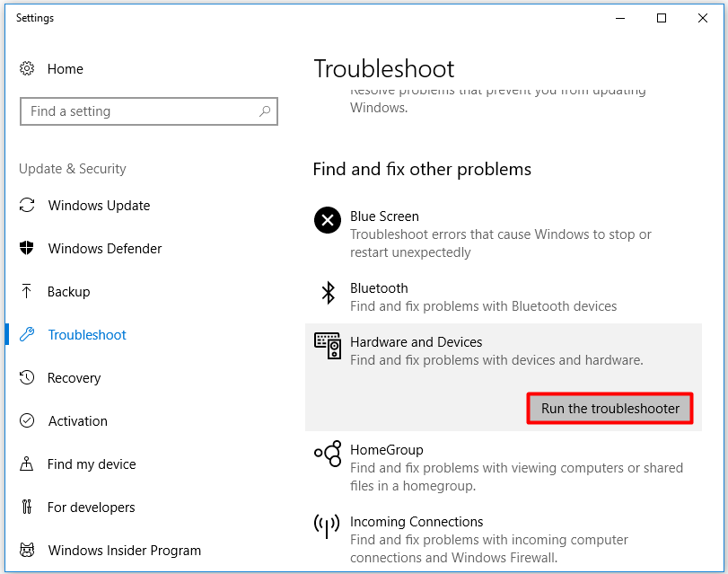Screen dimensions: 728x574
Task: Click the Activation checkmark icon
Action: tap(27, 421)
